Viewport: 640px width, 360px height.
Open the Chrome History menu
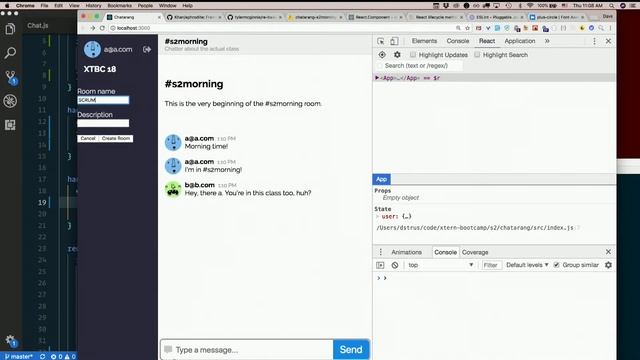(x=93, y=6)
